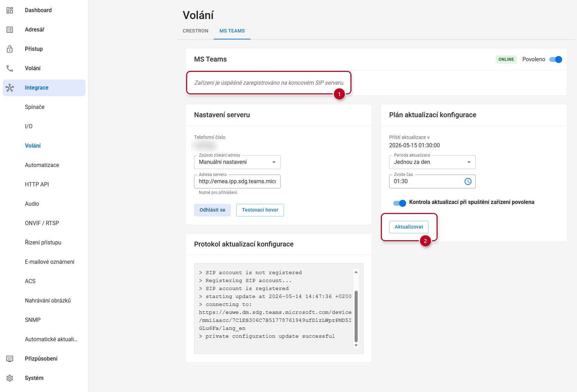Start a Testovací hovor
This screenshot has height=392, width=577.
coord(260,210)
